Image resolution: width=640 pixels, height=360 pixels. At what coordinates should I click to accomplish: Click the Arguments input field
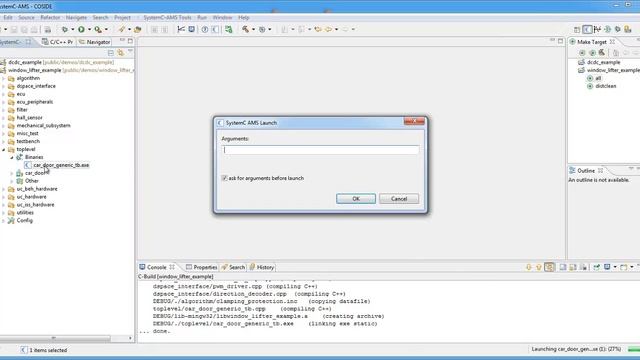click(320, 150)
